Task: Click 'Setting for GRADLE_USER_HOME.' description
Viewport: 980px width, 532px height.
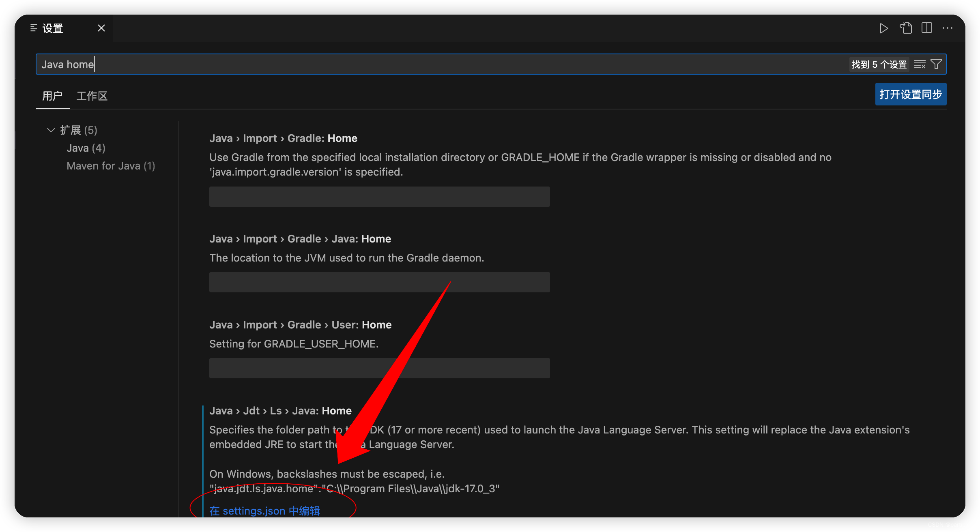Action: [294, 344]
